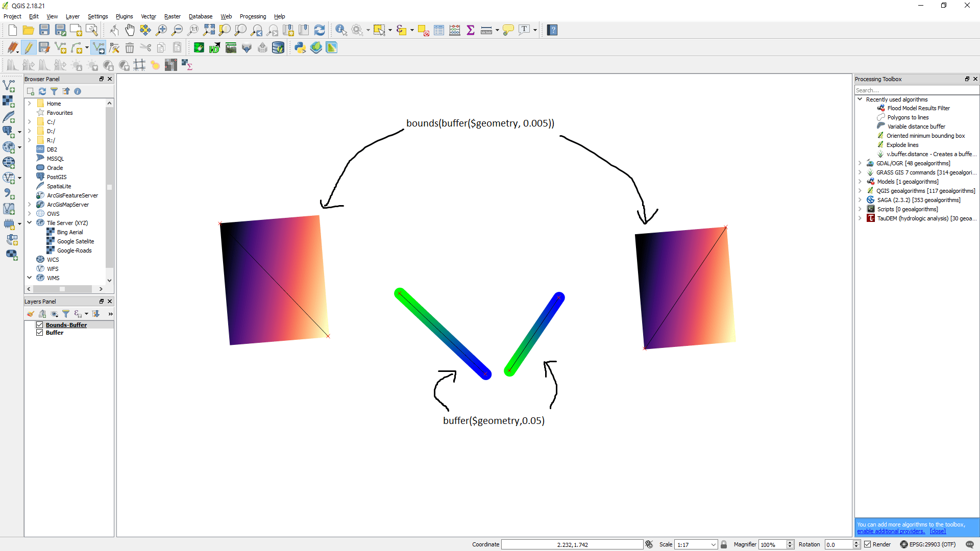Click the Show Statistical Summary icon
This screenshot has width=980, height=551.
point(471,30)
